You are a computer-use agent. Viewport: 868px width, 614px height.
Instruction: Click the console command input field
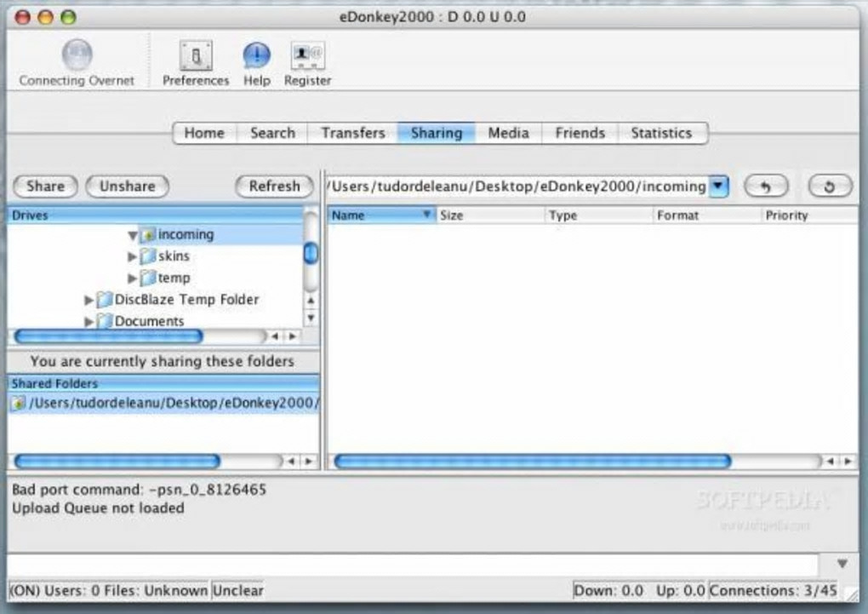[413, 564]
